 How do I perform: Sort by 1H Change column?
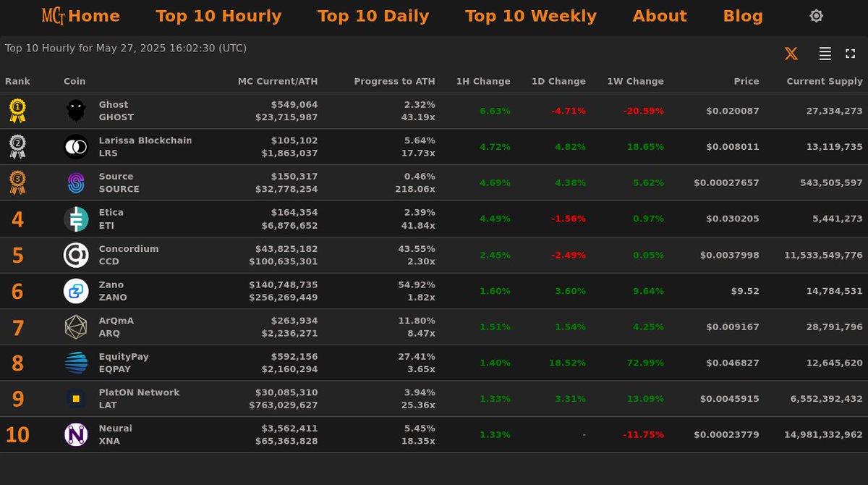483,82
